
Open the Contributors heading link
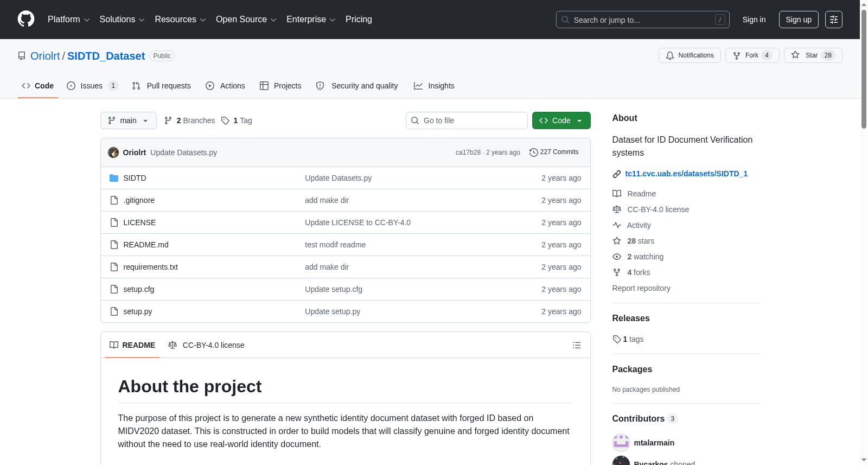coord(644,419)
